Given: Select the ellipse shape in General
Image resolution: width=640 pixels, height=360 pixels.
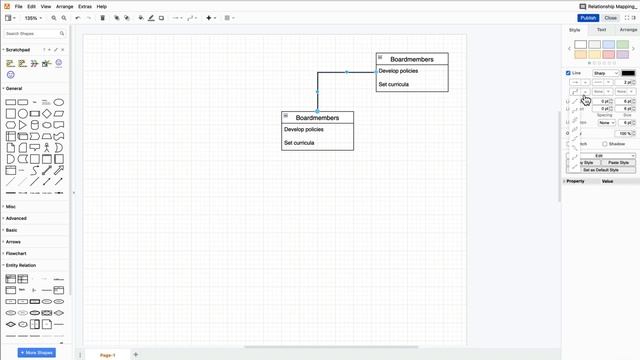Looking at the screenshot, I should click(x=59, y=102).
